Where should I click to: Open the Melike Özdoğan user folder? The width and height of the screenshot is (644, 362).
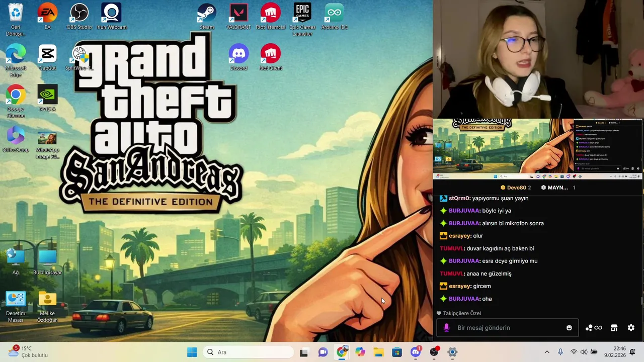coord(47,306)
